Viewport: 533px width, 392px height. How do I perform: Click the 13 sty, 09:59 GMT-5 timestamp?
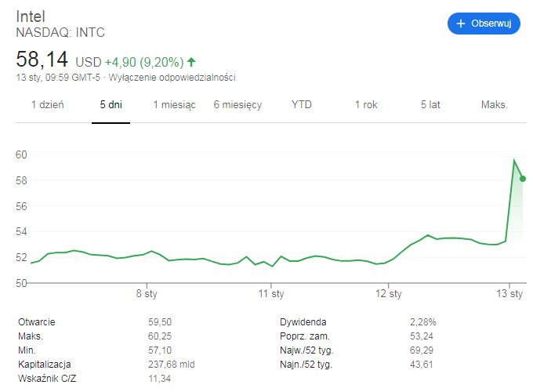pos(58,78)
